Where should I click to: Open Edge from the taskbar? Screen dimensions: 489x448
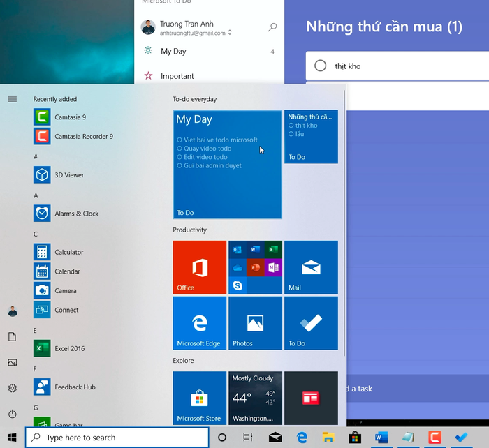(302, 438)
